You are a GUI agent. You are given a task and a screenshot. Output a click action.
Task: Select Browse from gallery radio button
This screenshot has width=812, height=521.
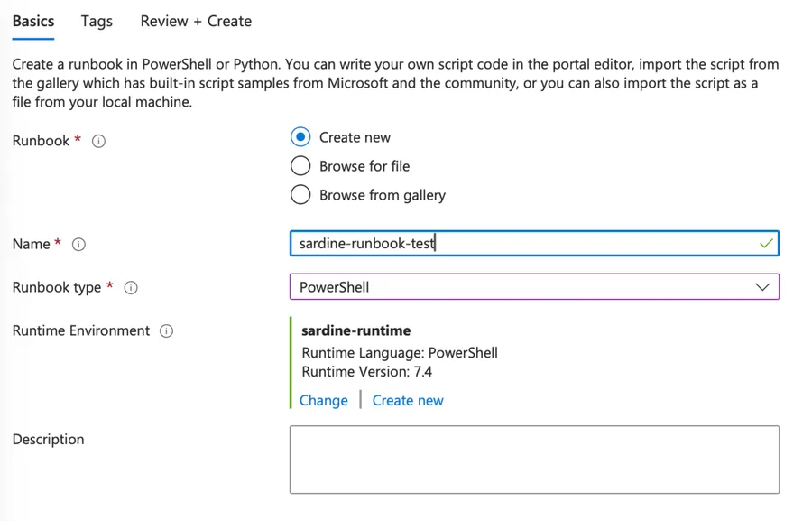click(300, 195)
